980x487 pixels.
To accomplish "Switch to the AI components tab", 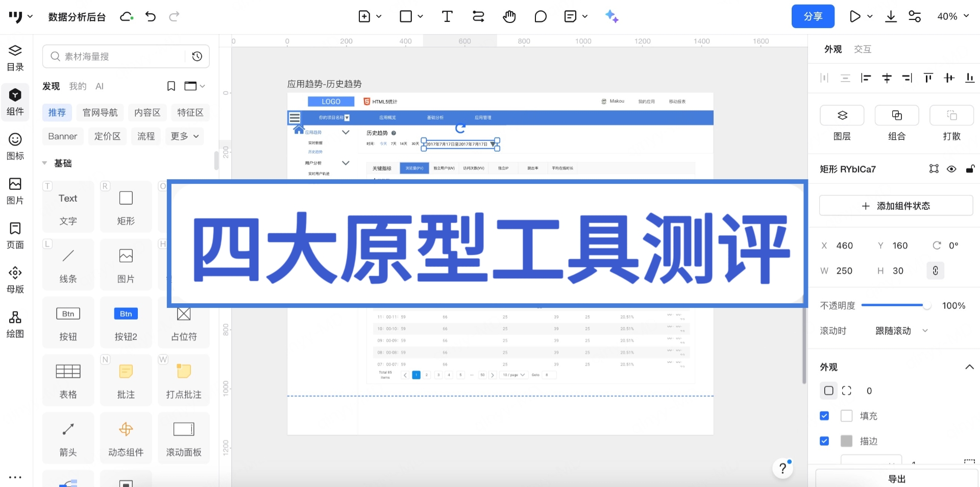I will point(100,86).
